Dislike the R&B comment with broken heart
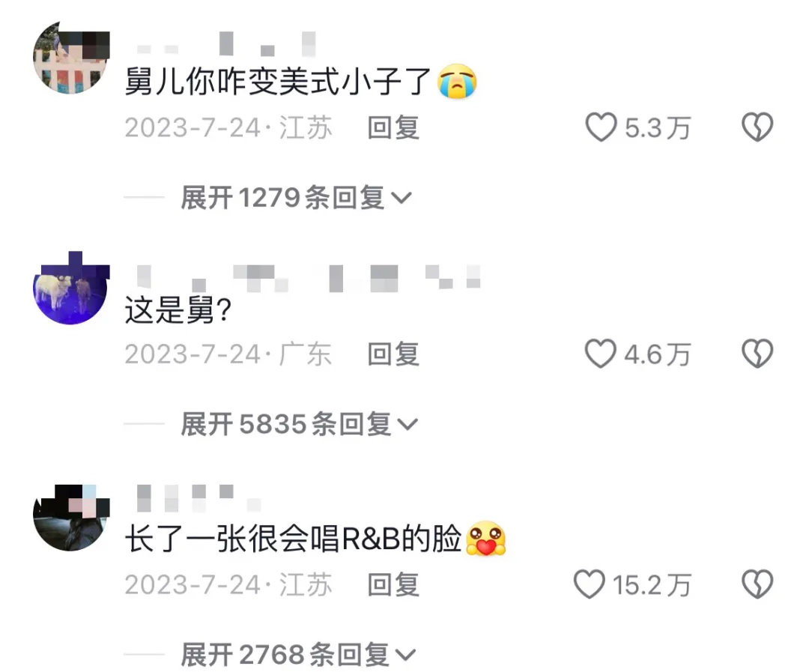This screenshot has width=809, height=672. coord(757,584)
